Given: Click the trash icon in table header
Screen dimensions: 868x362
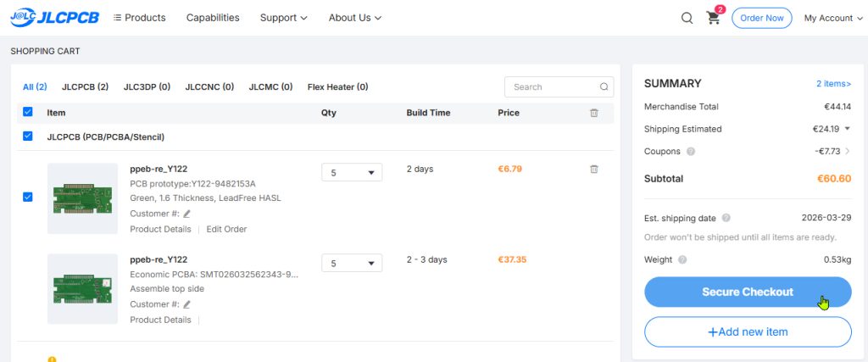Looking at the screenshot, I should coord(593,113).
